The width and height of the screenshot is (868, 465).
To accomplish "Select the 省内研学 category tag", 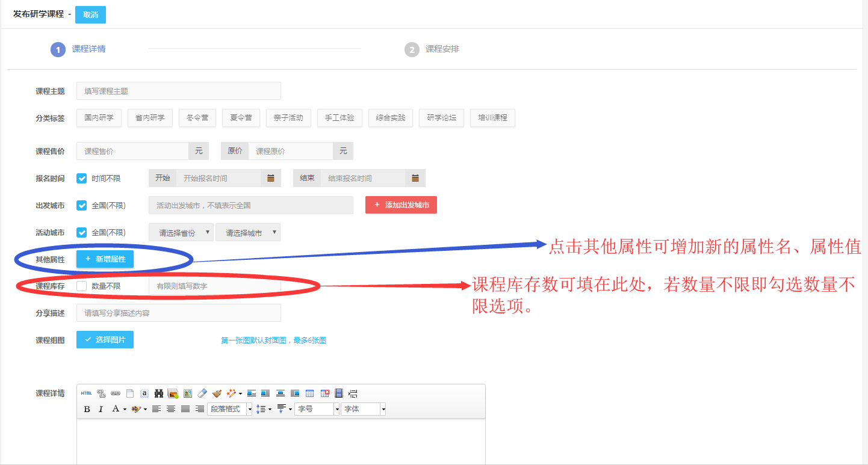I will (x=150, y=118).
